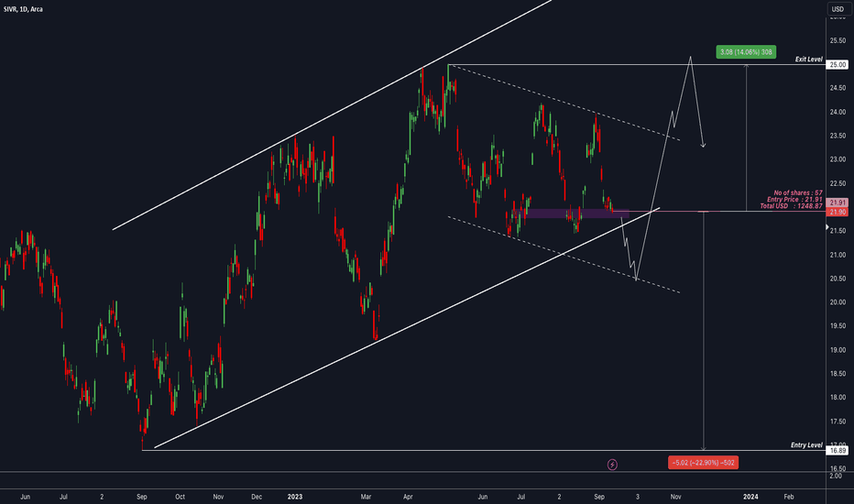Select the Exit Level text label
Screen dimensions: 854x504
[x=809, y=60]
